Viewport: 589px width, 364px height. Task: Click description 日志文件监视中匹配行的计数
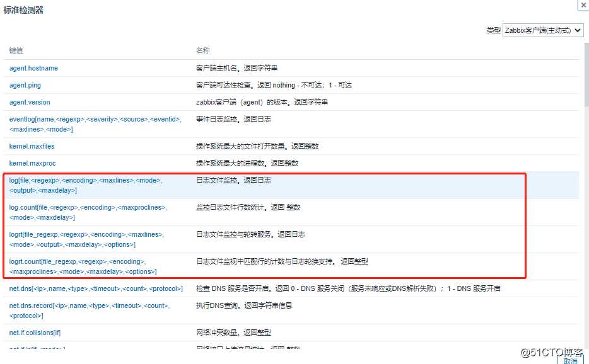[x=282, y=261]
